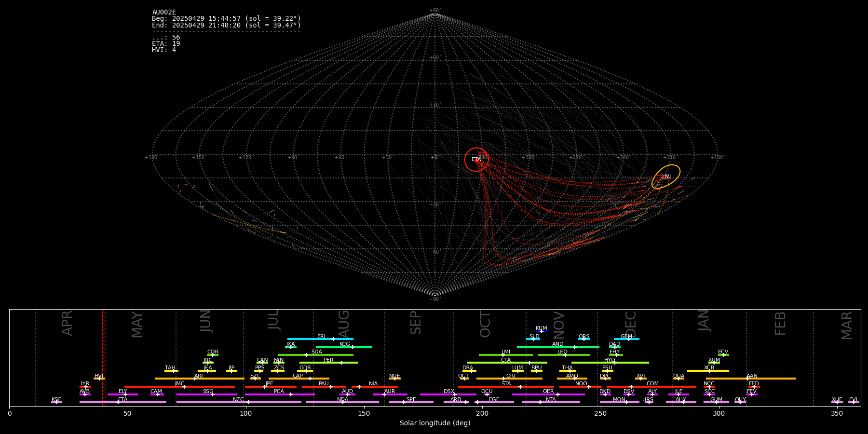Click the sporadic count '...: 56'
The height and width of the screenshot is (434, 868).
(166, 38)
